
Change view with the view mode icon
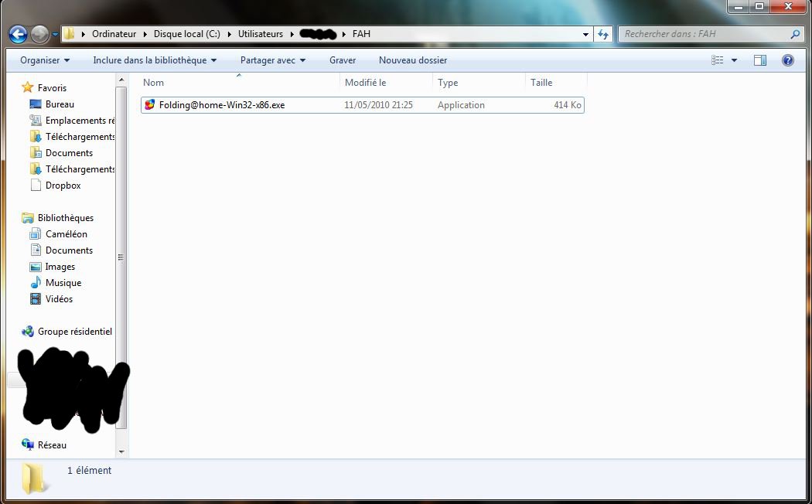point(717,60)
